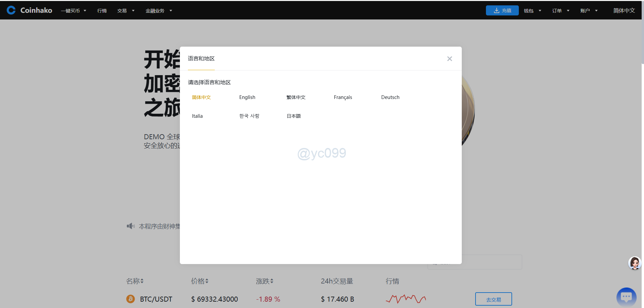Open the live chat bubble icon
Image resolution: width=644 pixels, height=308 pixels.
(626, 297)
